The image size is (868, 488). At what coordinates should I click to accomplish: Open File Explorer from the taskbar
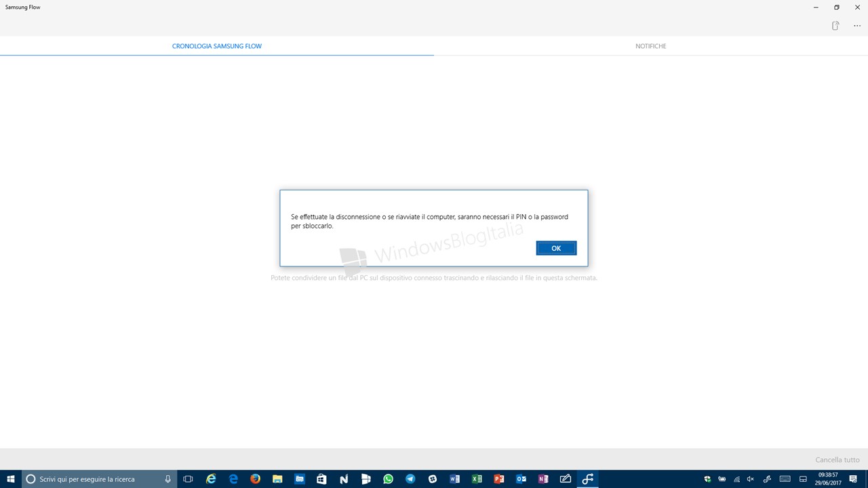click(277, 479)
